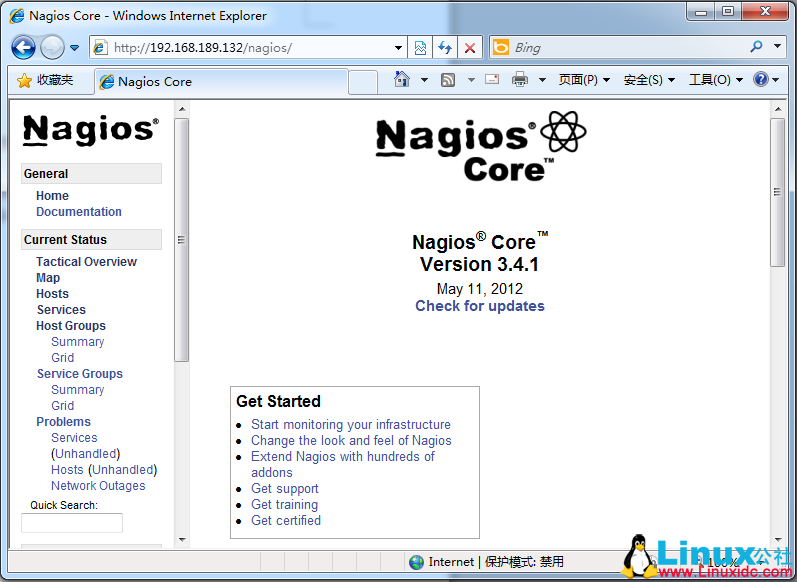Open the Problems link

64,422
